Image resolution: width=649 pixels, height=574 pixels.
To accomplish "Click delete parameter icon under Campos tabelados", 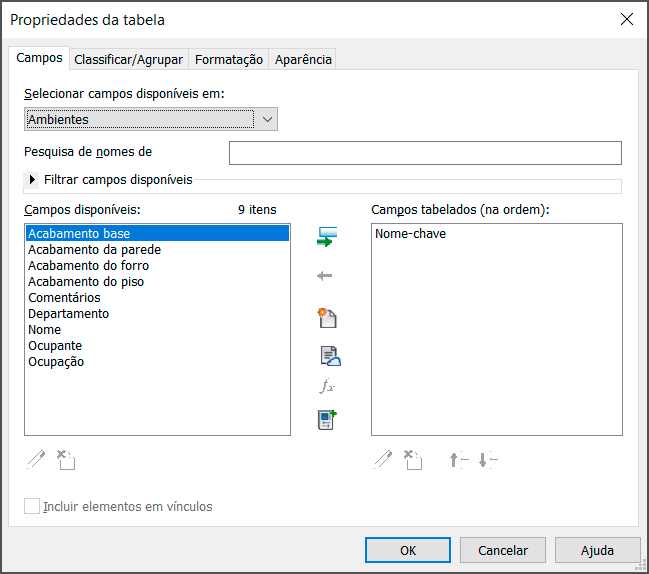I will [x=414, y=460].
